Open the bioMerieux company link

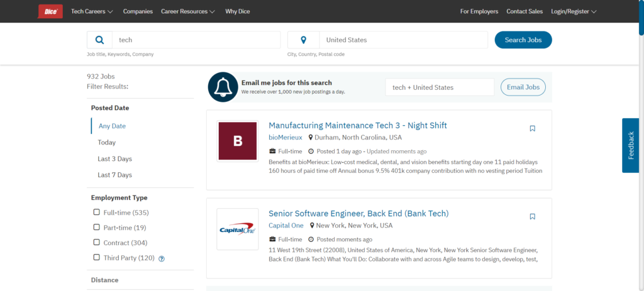[x=286, y=137]
